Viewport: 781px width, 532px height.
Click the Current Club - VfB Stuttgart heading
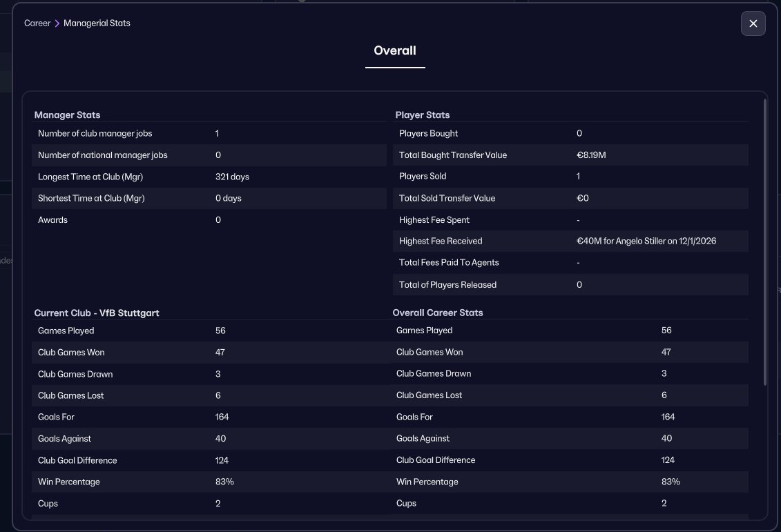[97, 313]
